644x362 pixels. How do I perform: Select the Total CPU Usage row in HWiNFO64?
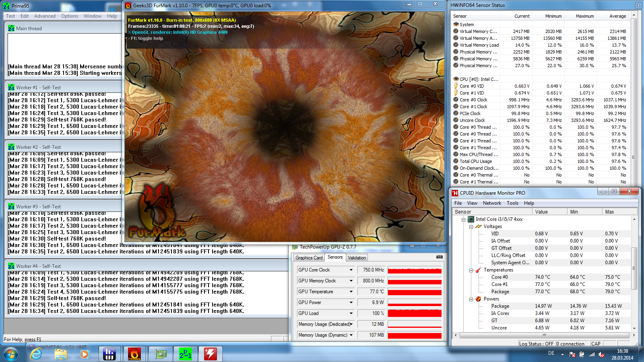tap(540, 161)
